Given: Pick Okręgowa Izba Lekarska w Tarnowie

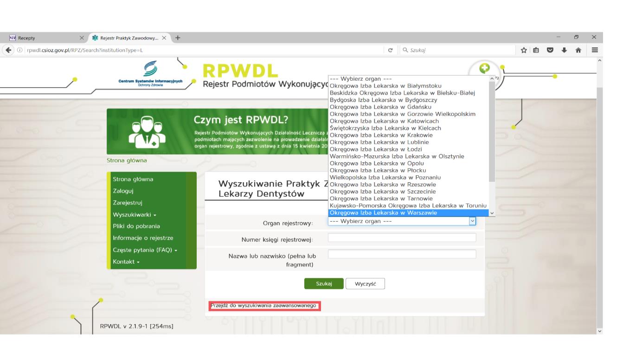Looking at the screenshot, I should point(409,198).
